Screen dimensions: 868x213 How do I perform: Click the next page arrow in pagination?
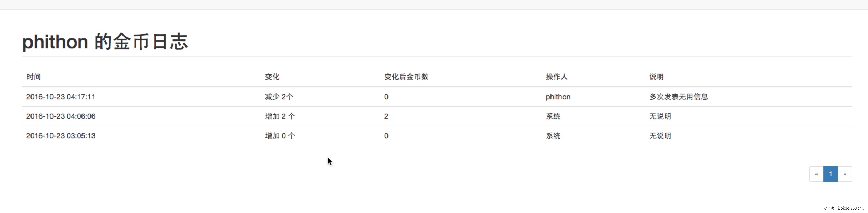(x=845, y=174)
